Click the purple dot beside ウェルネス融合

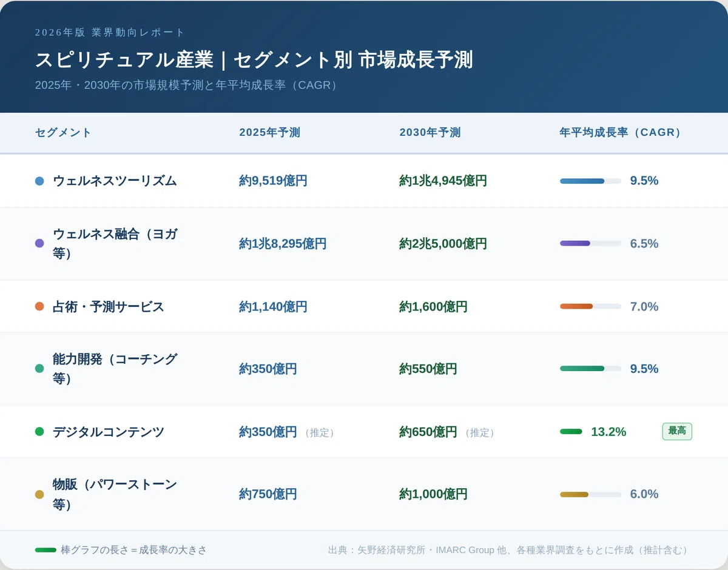[x=39, y=243]
